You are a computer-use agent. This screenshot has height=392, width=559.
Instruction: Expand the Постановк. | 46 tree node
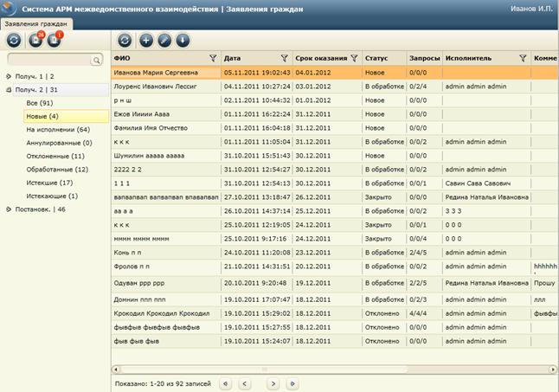(x=9, y=209)
